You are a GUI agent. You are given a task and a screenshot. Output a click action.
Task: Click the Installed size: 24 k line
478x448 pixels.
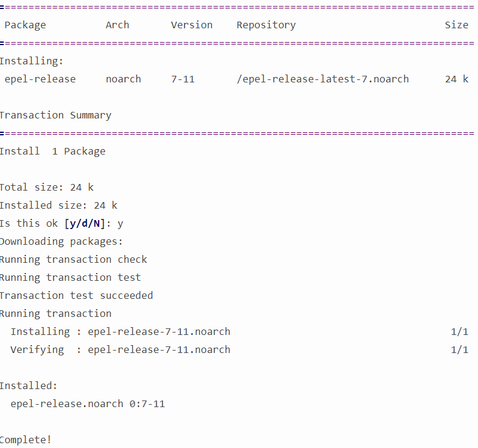(58, 206)
